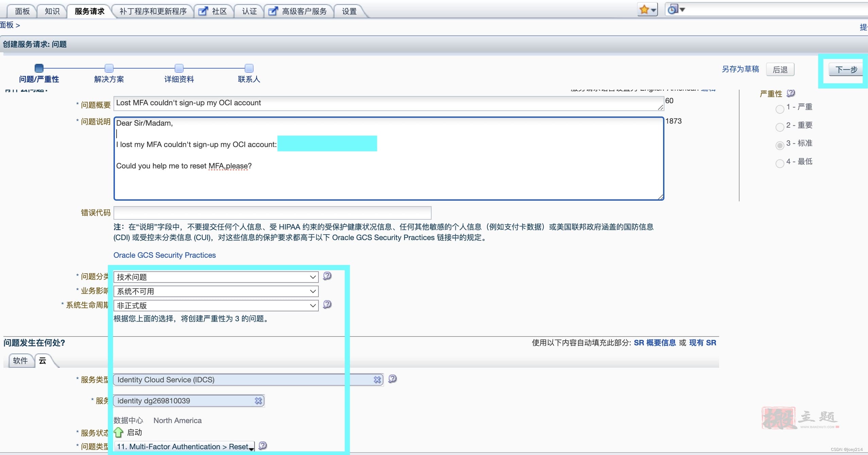Click the help icon beside Identity Cloud Service field
This screenshot has width=868, height=455.
coord(393,379)
